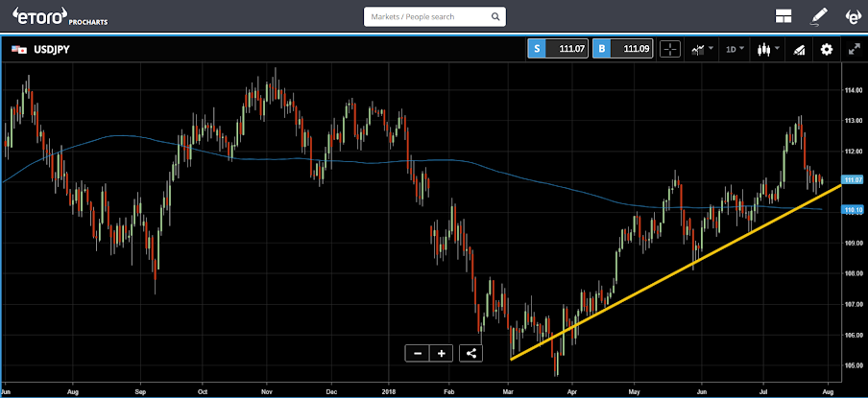Screen dimensions: 868x398
Task: Click the eToro ProCharts logo
Action: (x=60, y=16)
